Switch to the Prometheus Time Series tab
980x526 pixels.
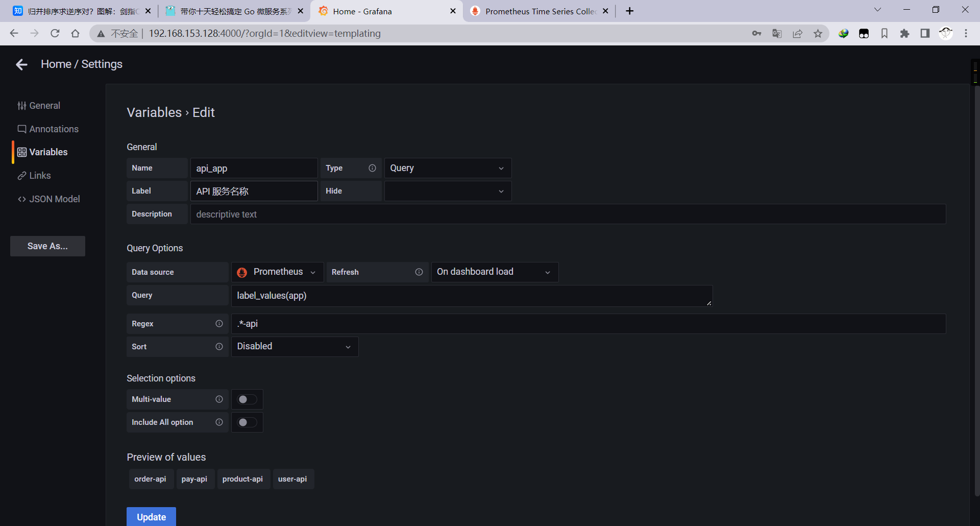(539, 11)
